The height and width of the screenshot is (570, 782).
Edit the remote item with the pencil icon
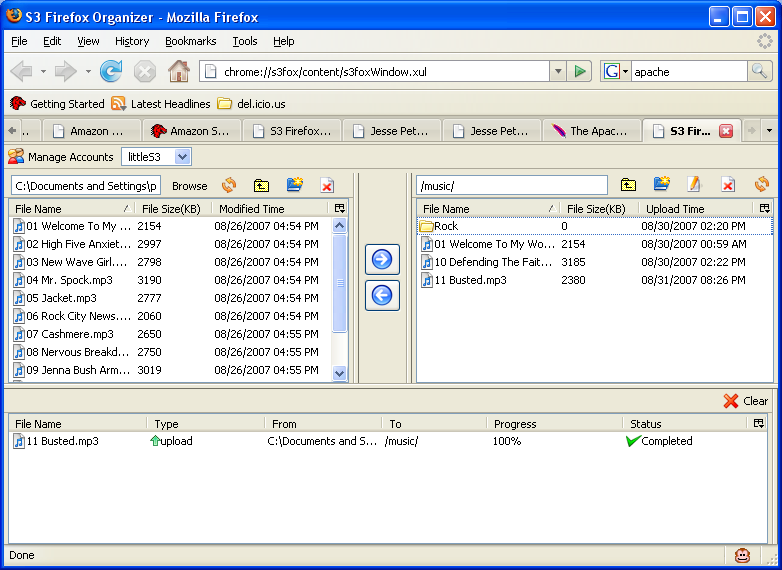click(x=694, y=185)
